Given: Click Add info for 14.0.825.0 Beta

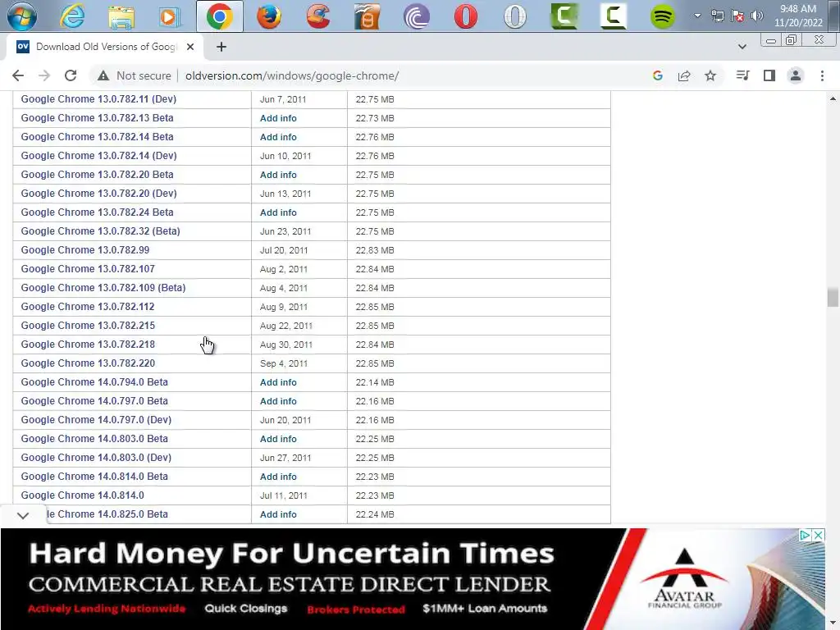Looking at the screenshot, I should pos(278,514).
